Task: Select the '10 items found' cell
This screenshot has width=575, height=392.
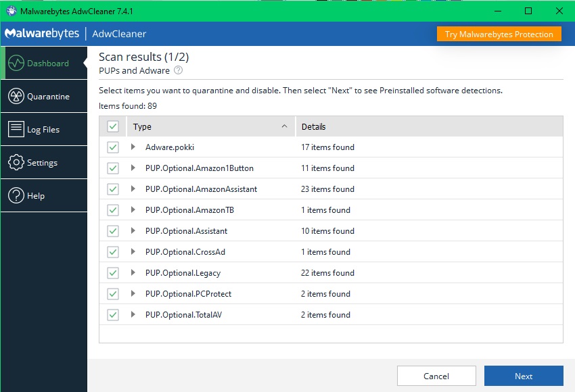Action: [x=328, y=230]
